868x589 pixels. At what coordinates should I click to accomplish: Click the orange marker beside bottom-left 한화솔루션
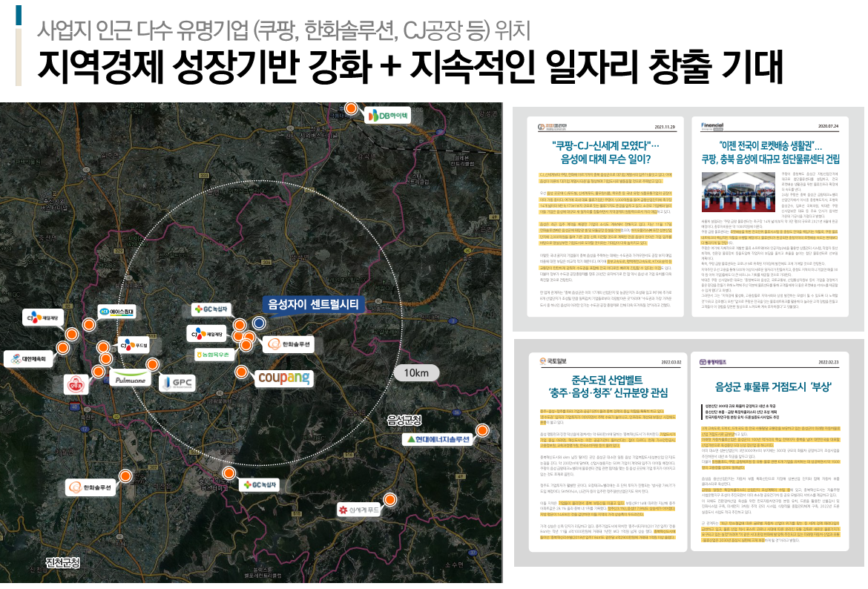click(125, 476)
